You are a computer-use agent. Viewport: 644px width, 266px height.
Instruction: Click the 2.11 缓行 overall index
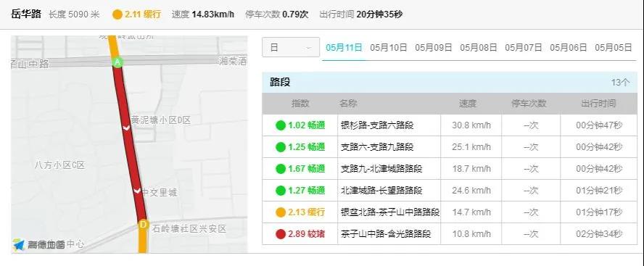143,14
